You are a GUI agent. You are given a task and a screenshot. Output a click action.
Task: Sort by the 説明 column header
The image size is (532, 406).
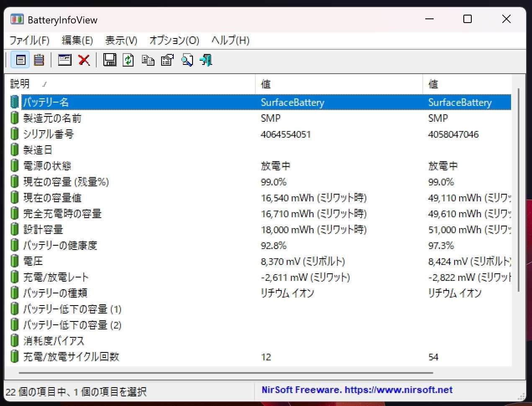pyautogui.click(x=20, y=84)
